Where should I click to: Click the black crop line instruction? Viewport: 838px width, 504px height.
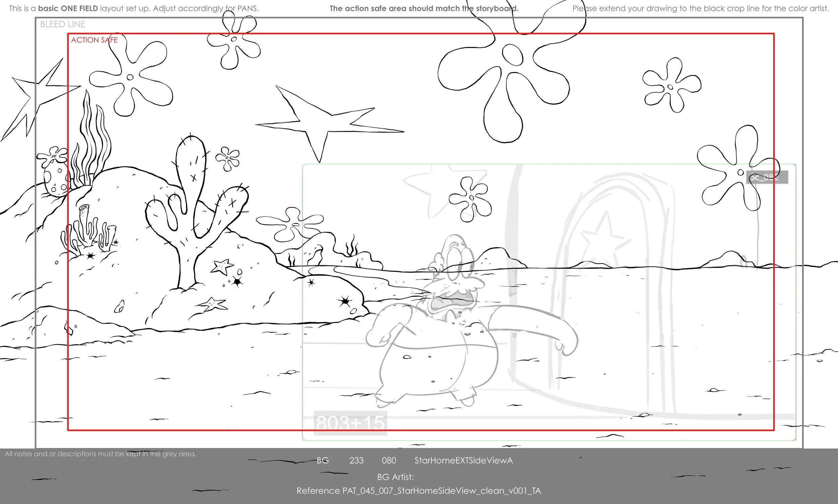point(700,8)
